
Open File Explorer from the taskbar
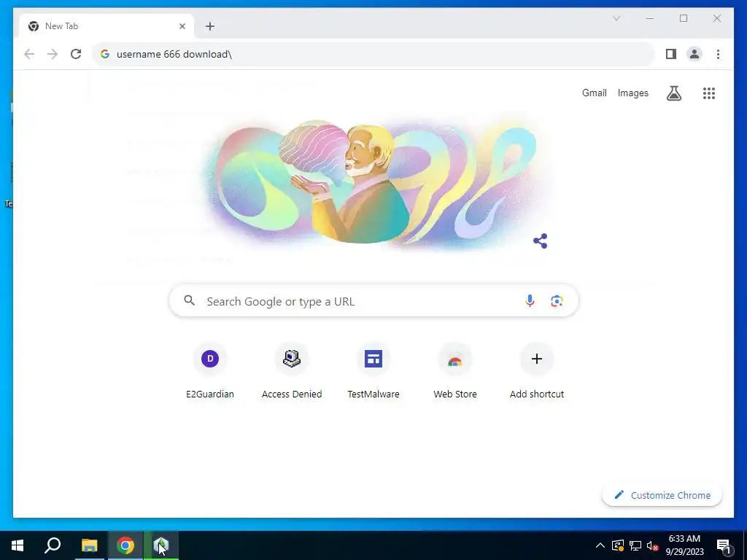coord(89,545)
